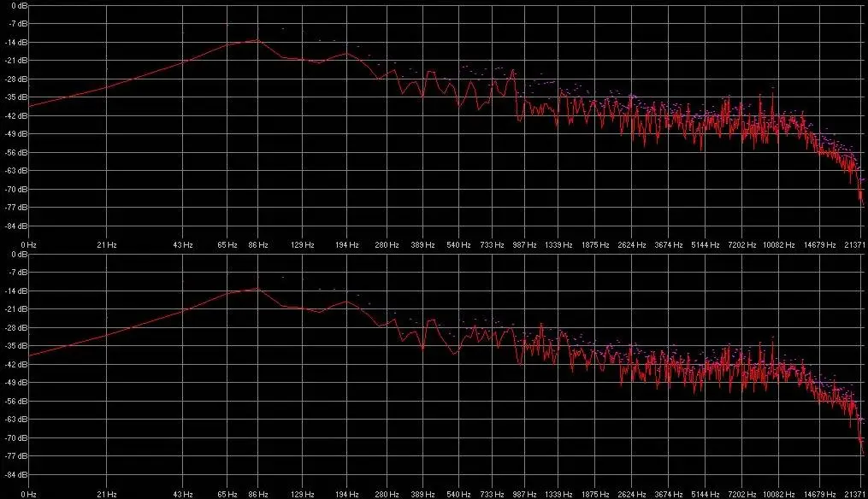Click the 86 Hz peak in the top spectrum
This screenshot has width=868, height=499.
pos(257,39)
